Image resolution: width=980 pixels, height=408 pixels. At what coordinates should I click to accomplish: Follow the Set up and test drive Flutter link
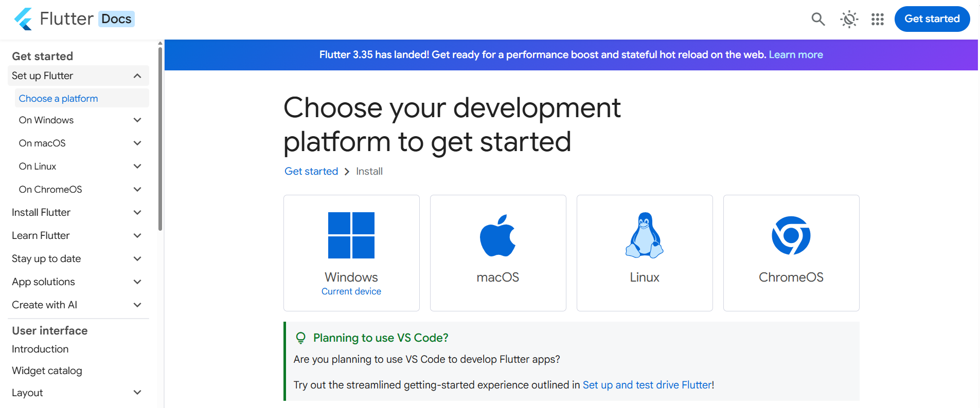click(x=647, y=384)
